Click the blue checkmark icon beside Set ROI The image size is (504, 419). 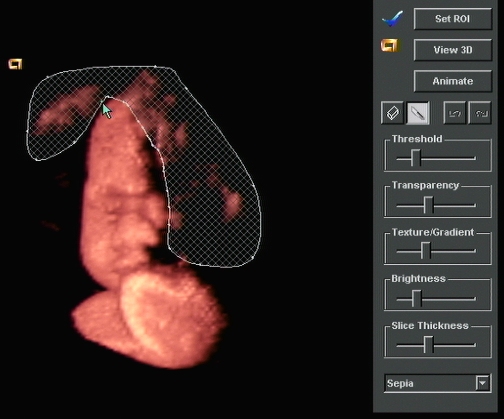pyautogui.click(x=392, y=19)
